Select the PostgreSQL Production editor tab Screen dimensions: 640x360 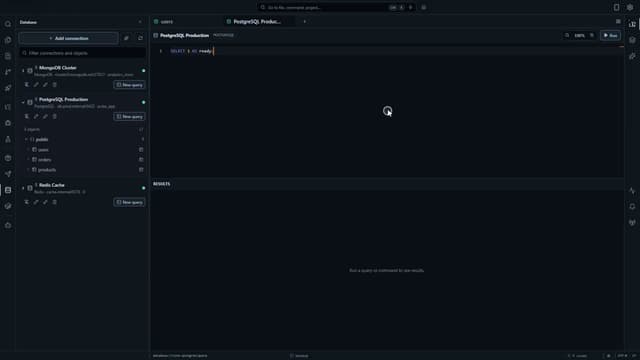(255, 22)
